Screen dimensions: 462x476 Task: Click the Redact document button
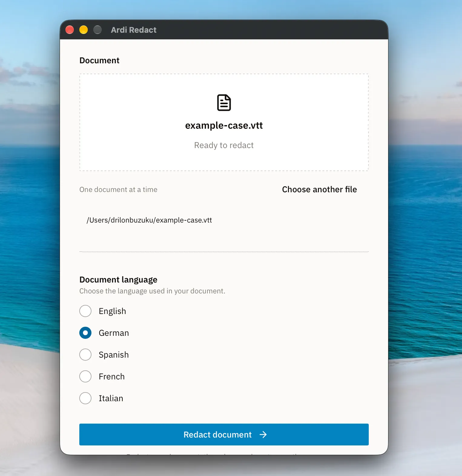(224, 435)
